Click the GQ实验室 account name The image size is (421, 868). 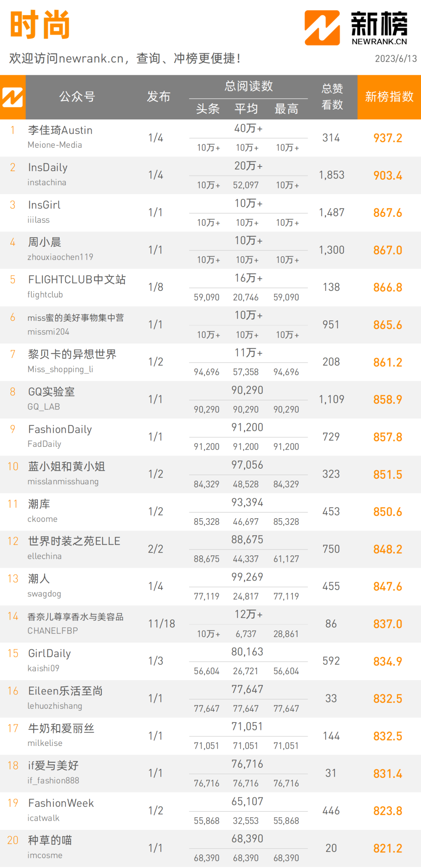[51, 392]
